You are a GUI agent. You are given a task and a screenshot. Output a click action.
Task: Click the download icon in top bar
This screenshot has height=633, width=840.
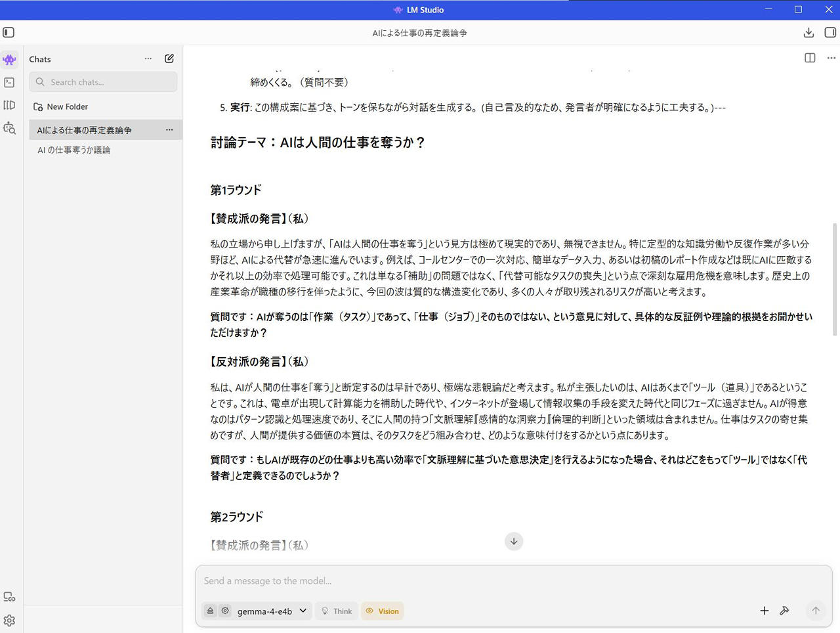tap(808, 33)
